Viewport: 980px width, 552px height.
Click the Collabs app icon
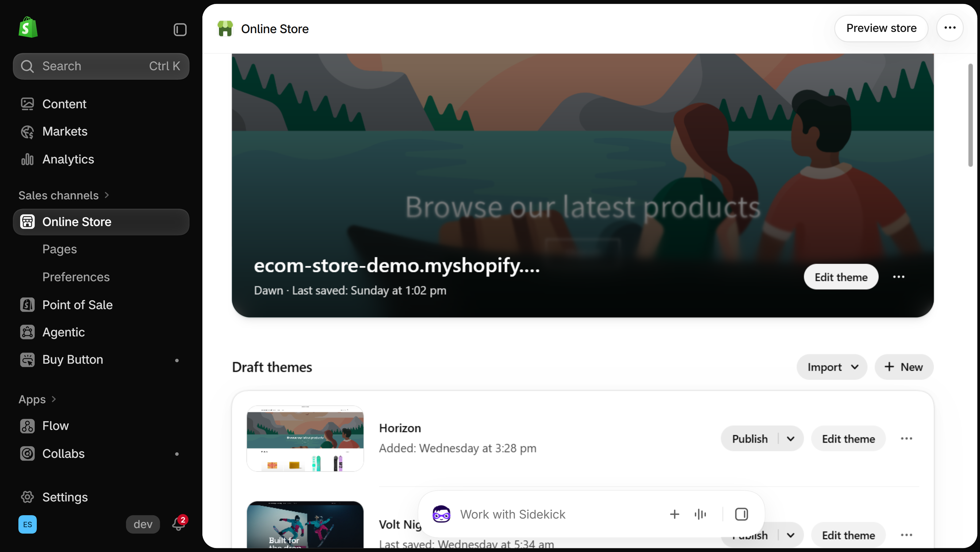click(x=27, y=454)
